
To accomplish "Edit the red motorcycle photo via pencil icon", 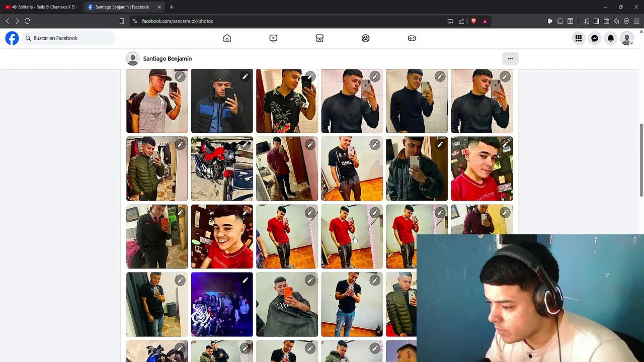I will (x=245, y=145).
